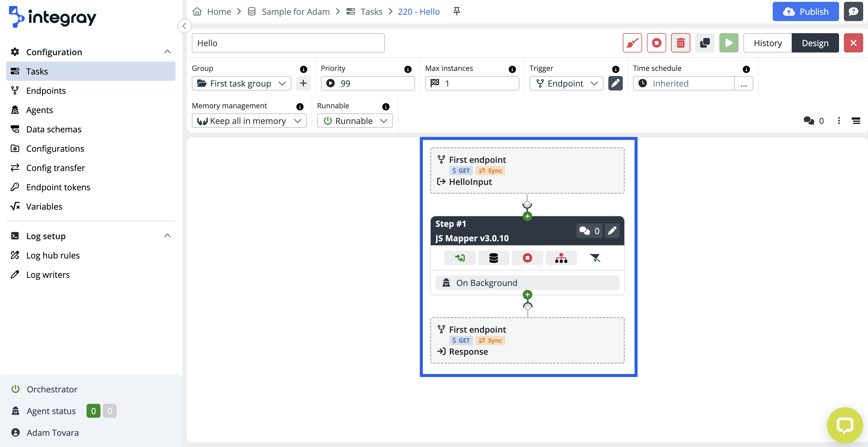This screenshot has height=447, width=868.
Task: Click the Hello task name field
Action: [x=288, y=43]
